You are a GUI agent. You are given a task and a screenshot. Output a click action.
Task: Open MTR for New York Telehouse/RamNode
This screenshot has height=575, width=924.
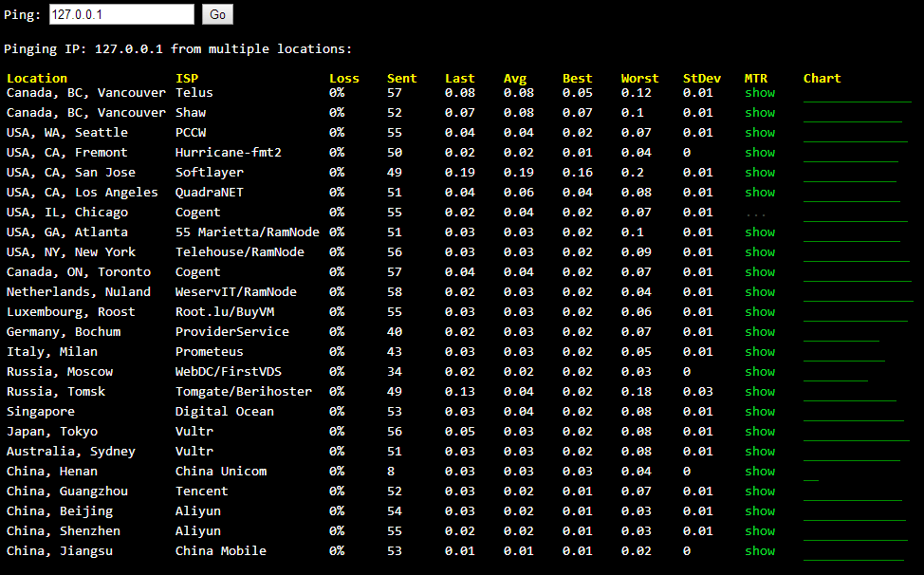760,252
